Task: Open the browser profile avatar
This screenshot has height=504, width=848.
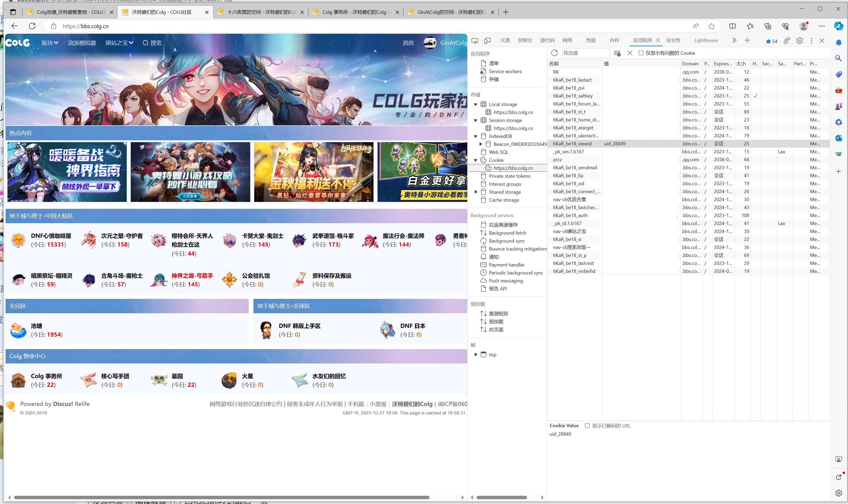Action: (x=804, y=26)
